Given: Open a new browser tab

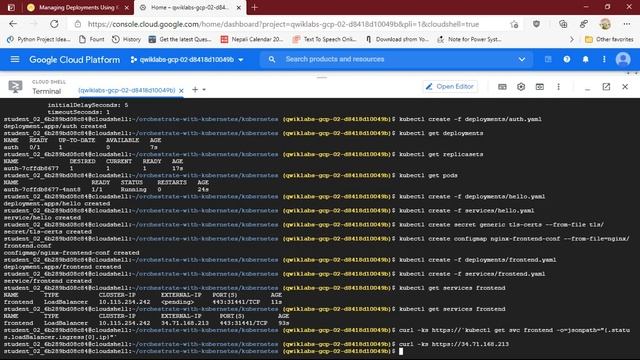Looking at the screenshot, I should click(x=254, y=7).
